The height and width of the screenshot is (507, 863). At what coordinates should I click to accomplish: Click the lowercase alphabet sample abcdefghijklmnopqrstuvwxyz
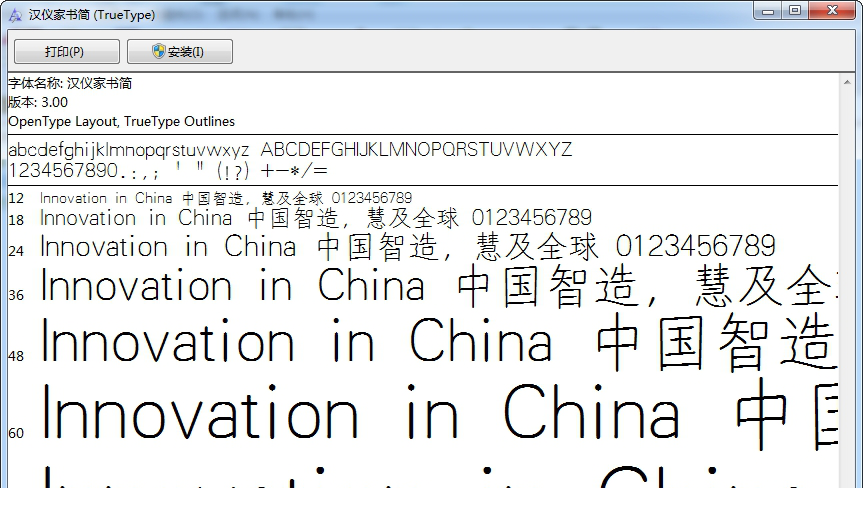pos(129,150)
